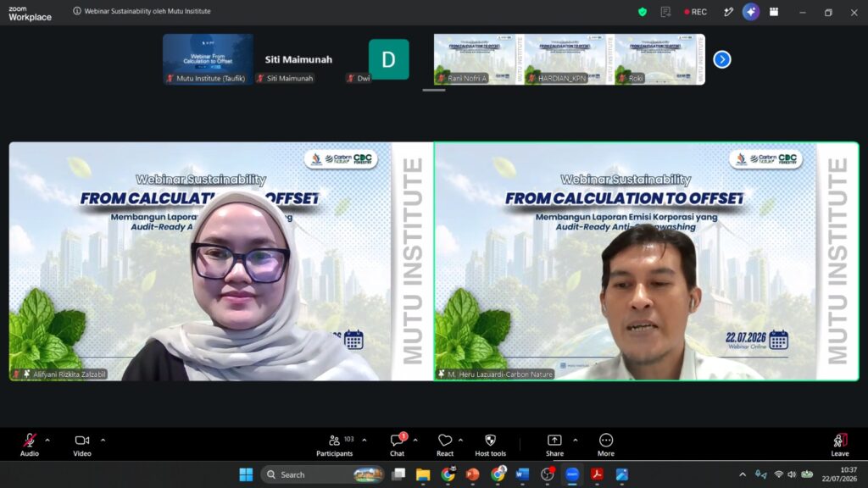Open the video options arrow beside Video

tap(103, 441)
